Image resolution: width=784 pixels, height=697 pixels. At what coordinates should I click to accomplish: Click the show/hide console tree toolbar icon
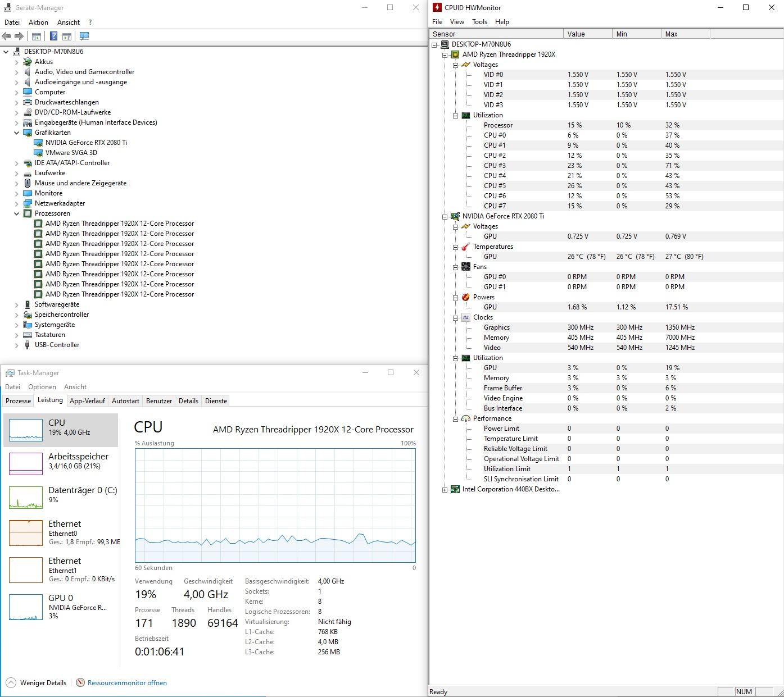[36, 36]
